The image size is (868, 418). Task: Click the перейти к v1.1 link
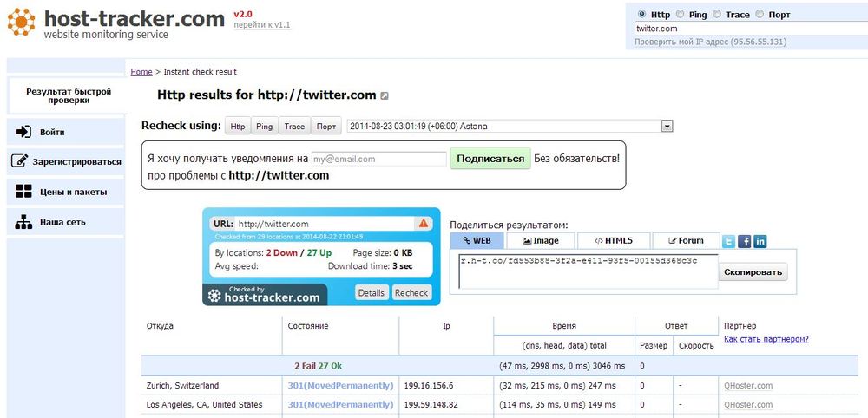pyautogui.click(x=262, y=25)
